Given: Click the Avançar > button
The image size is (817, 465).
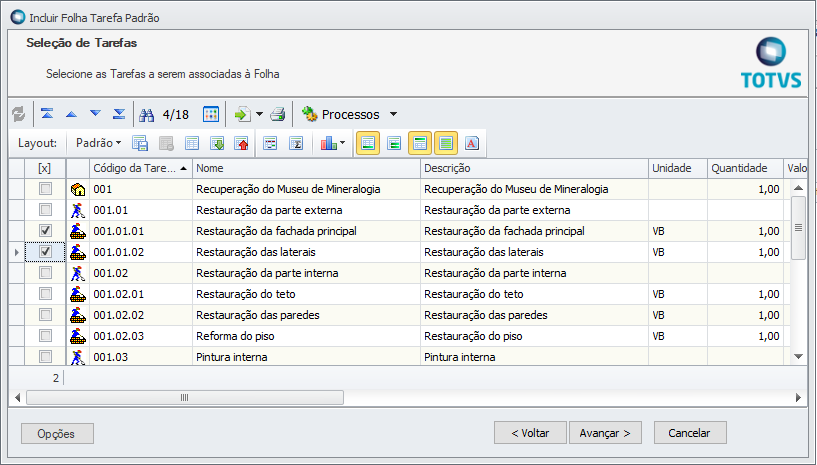Looking at the screenshot, I should 605,433.
